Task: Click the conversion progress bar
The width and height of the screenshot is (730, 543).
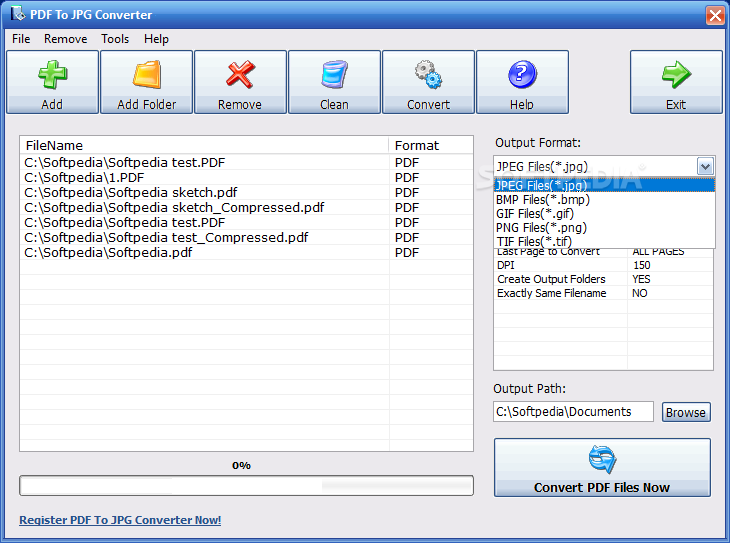Action: pos(246,486)
